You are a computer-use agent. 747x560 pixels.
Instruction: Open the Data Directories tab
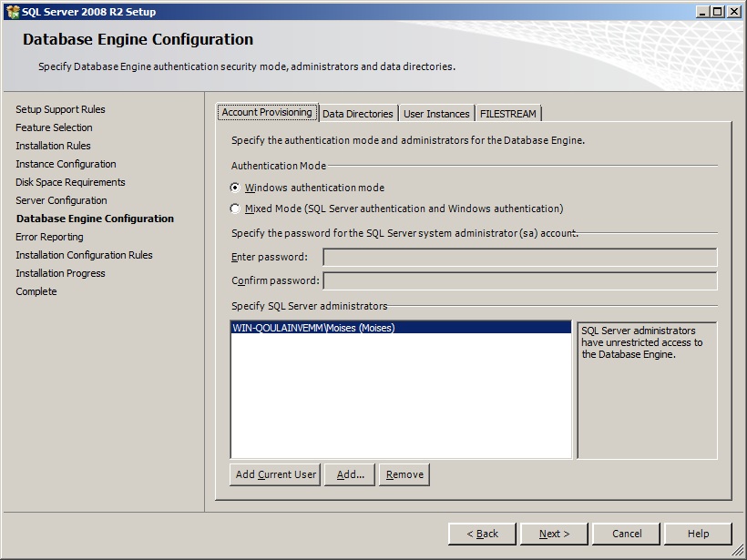point(358,114)
